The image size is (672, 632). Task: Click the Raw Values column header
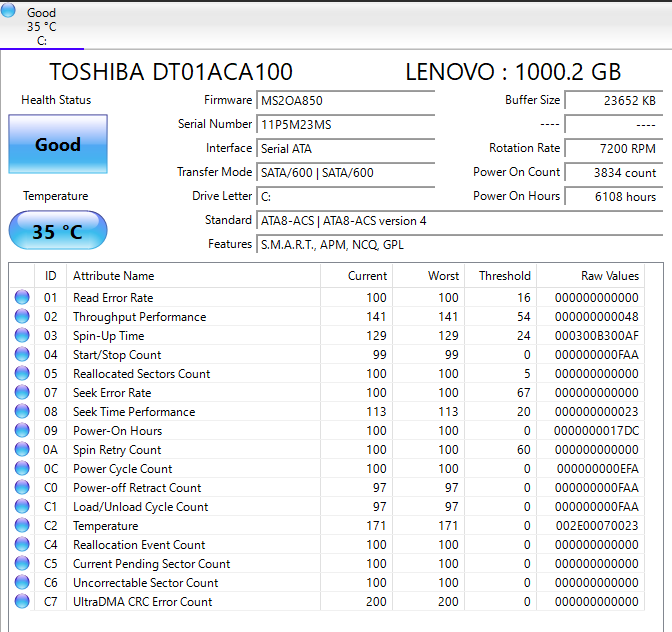pyautogui.click(x=591, y=276)
